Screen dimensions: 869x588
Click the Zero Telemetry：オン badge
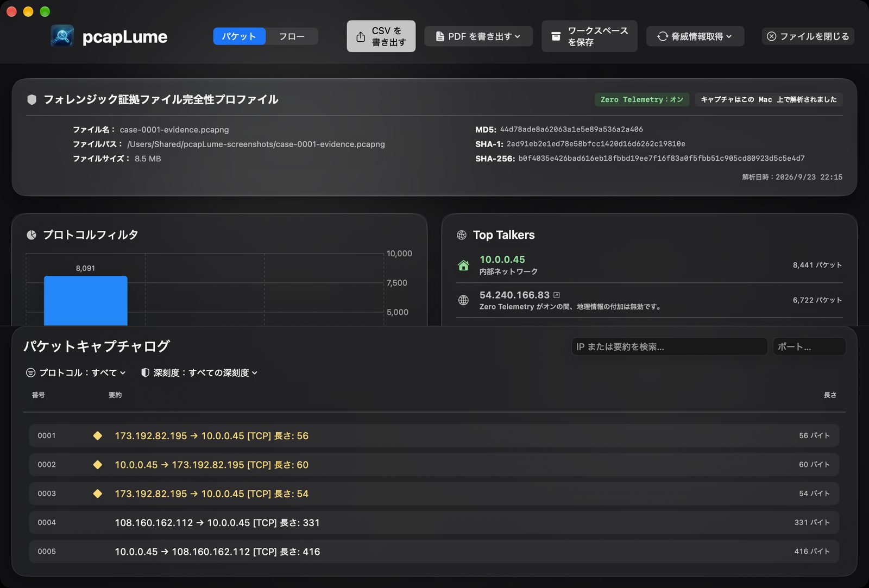[642, 99]
